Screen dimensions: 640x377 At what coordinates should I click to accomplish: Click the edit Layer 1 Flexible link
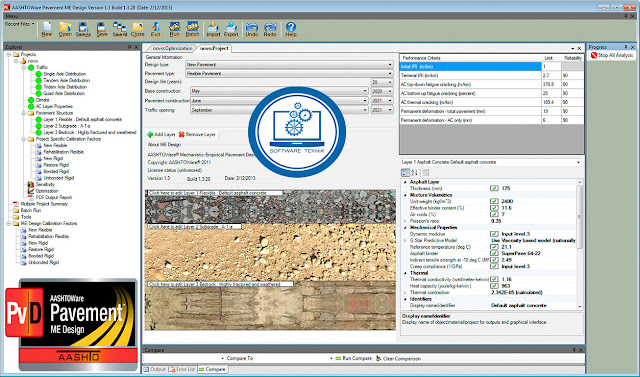pos(215,193)
